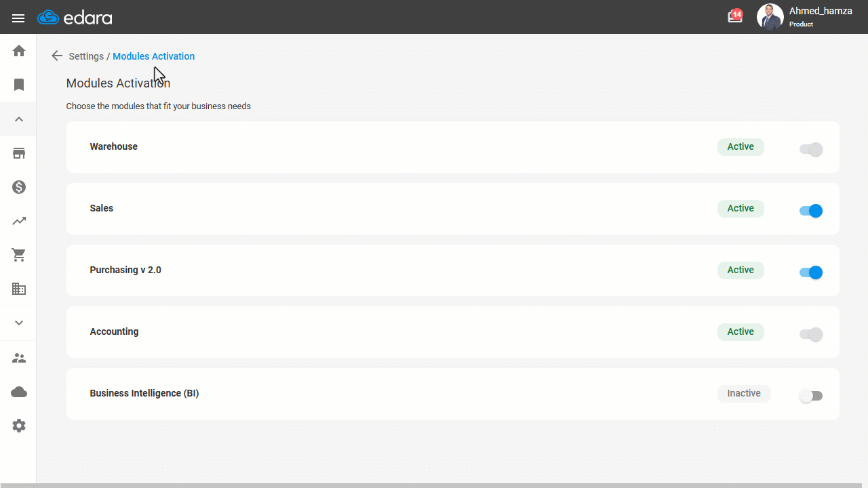868x488 pixels.
Task: Collapse sidebar section with up chevron
Action: tap(19, 119)
